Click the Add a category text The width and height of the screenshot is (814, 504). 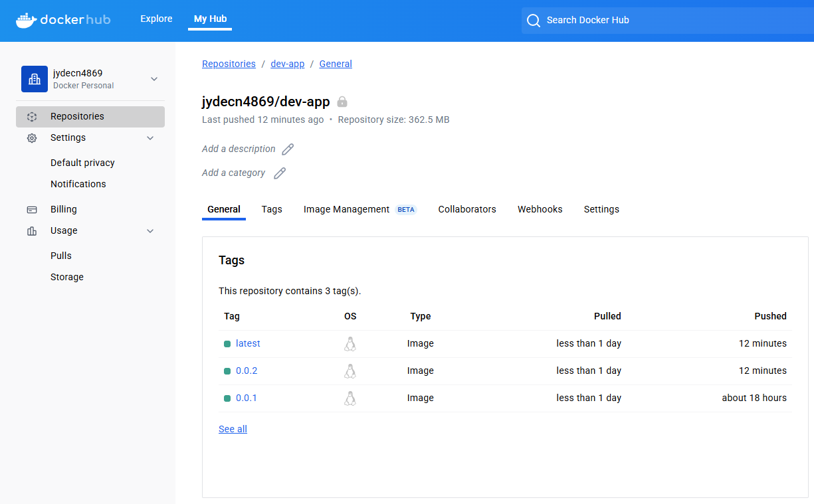[x=233, y=173]
